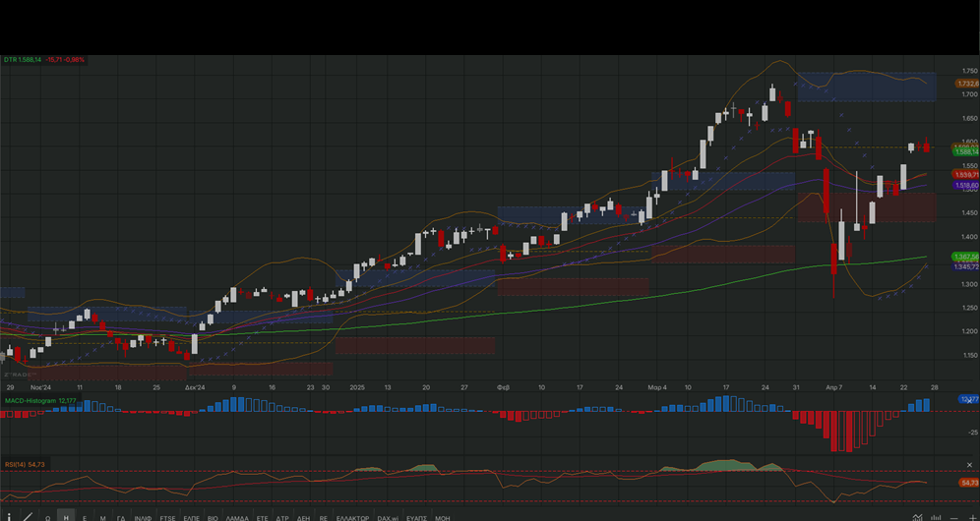Click the -15,71 -0,98% change text

(65, 59)
